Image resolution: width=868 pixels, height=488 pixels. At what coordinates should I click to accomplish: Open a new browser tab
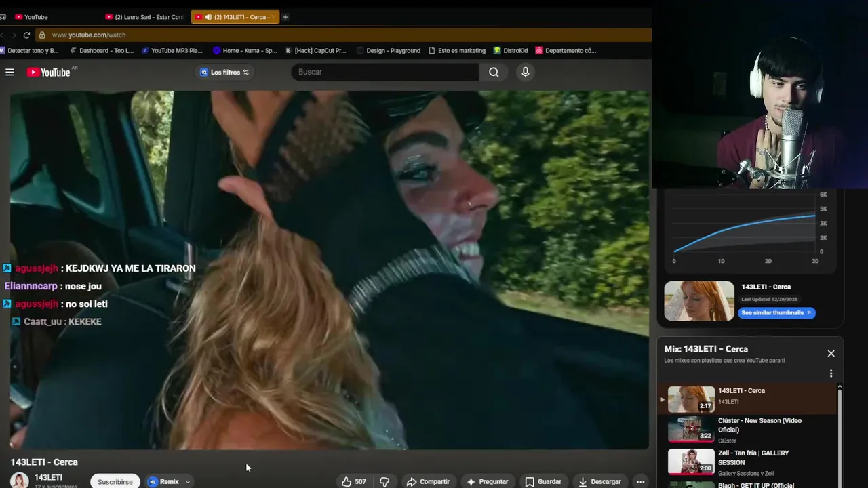click(285, 17)
